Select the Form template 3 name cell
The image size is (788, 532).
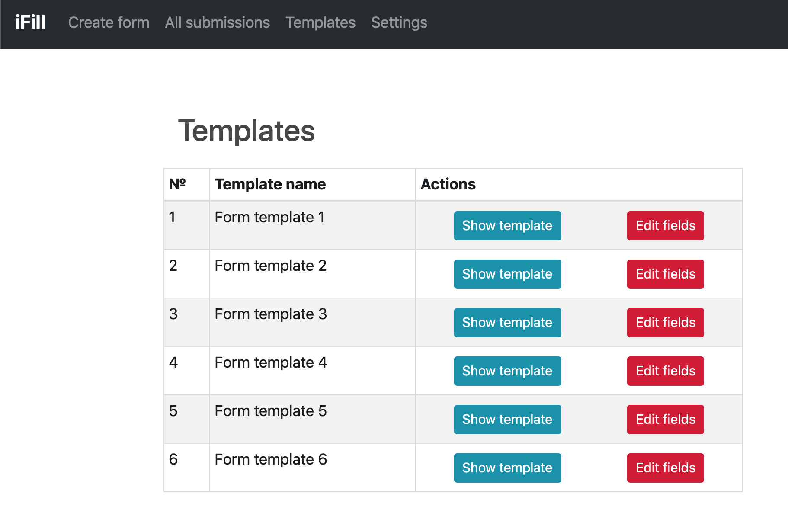[271, 314]
